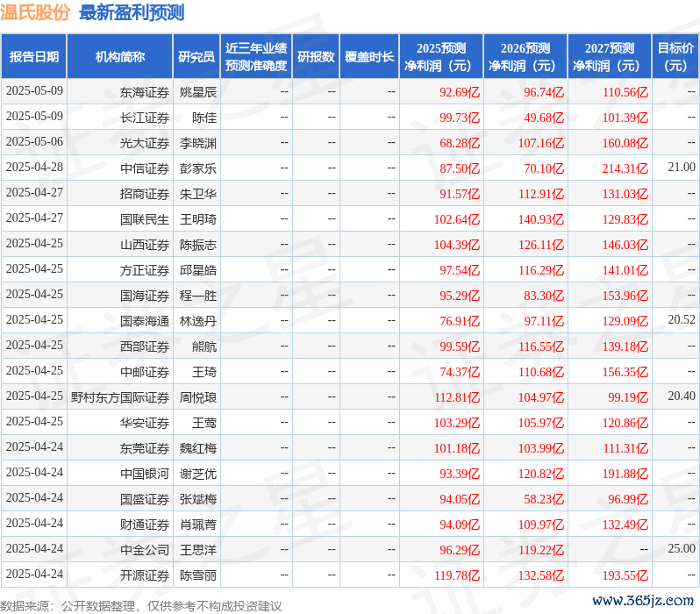Select the 2027预测净利润 column header
This screenshot has height=614, width=700.
(609, 57)
